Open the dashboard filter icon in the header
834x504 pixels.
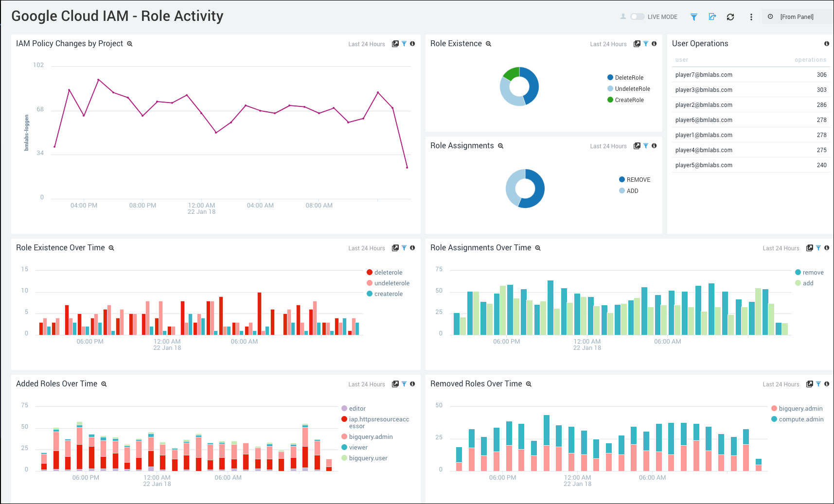pos(694,17)
